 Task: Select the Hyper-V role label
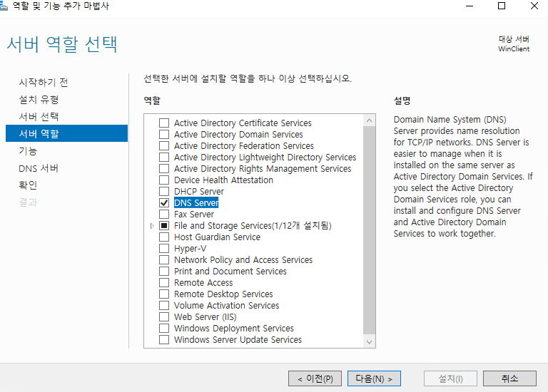[x=190, y=249]
